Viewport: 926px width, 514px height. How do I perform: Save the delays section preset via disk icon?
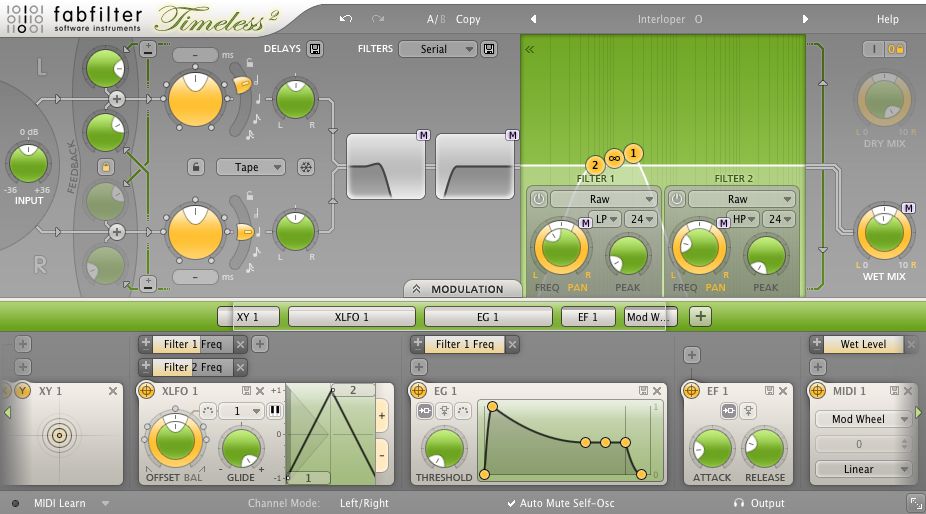click(x=315, y=49)
